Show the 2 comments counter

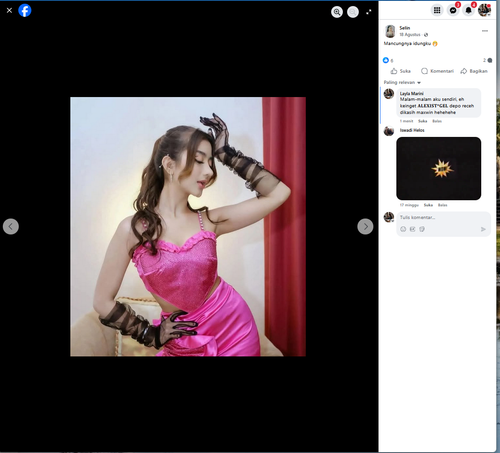point(487,60)
